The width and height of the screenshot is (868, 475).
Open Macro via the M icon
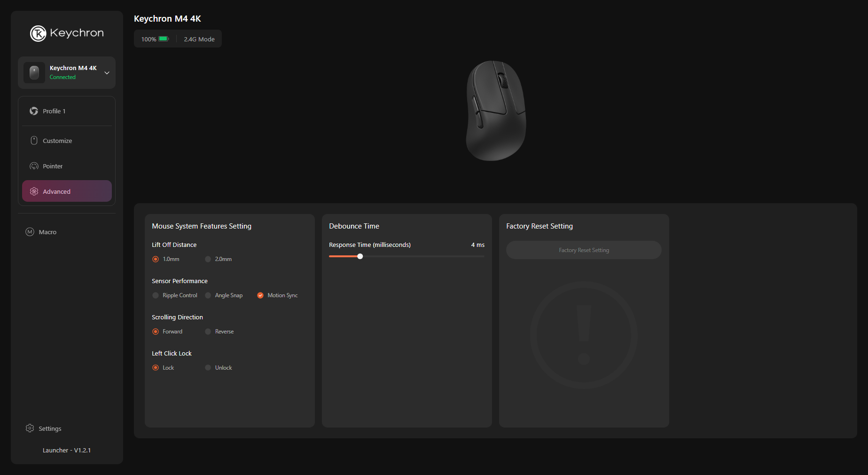[x=30, y=232]
